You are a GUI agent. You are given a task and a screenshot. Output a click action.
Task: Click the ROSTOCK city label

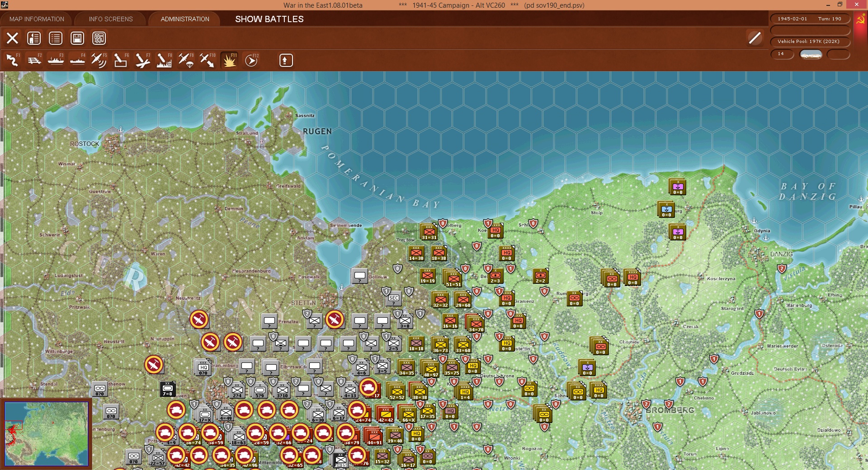click(85, 144)
